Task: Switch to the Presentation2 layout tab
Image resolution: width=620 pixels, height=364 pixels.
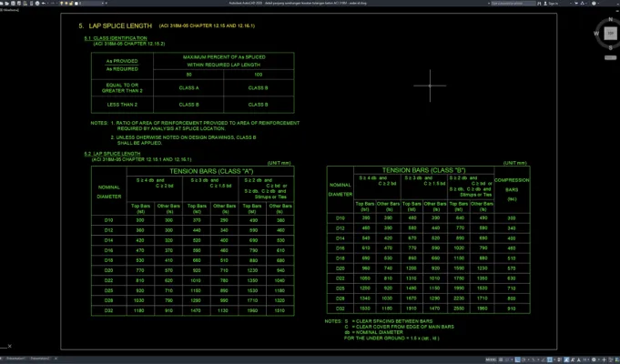Action: [40, 359]
